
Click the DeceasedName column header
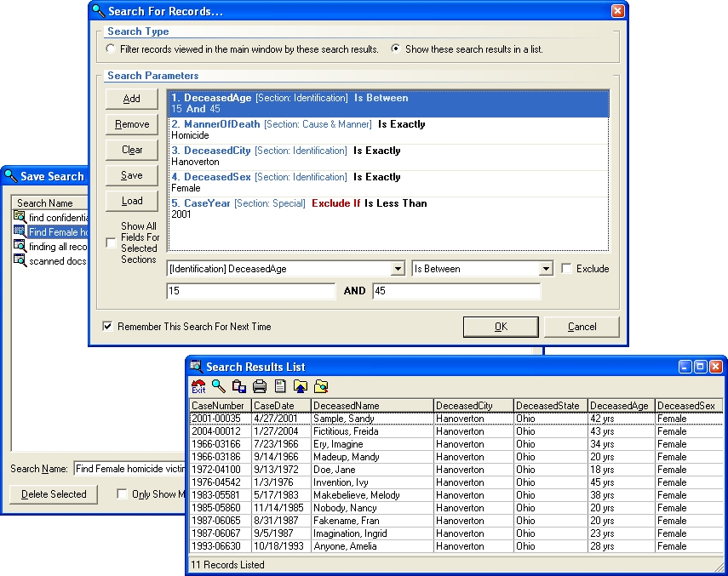coord(372,405)
